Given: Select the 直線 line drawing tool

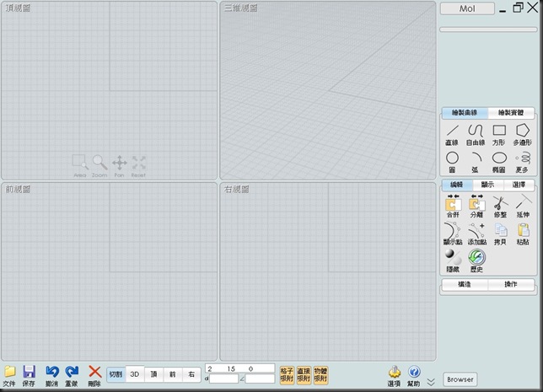Looking at the screenshot, I should (452, 135).
